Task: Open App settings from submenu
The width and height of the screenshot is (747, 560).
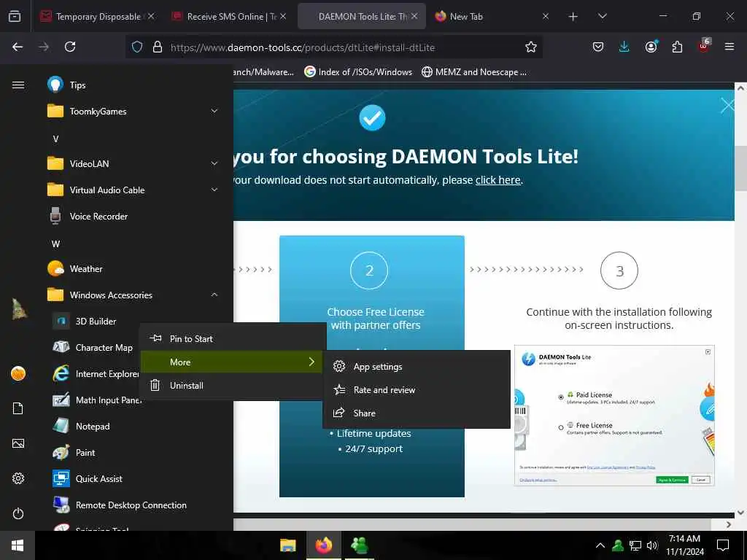Action: [x=417, y=367]
